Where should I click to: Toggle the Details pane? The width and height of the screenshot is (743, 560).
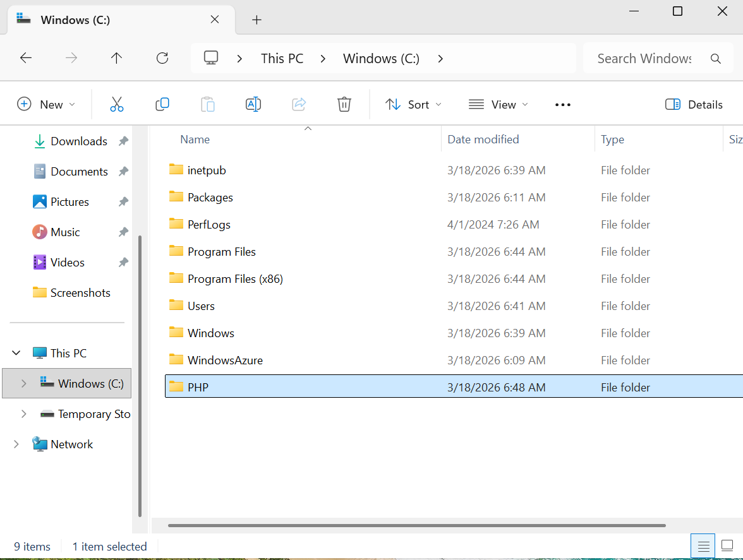coord(694,105)
